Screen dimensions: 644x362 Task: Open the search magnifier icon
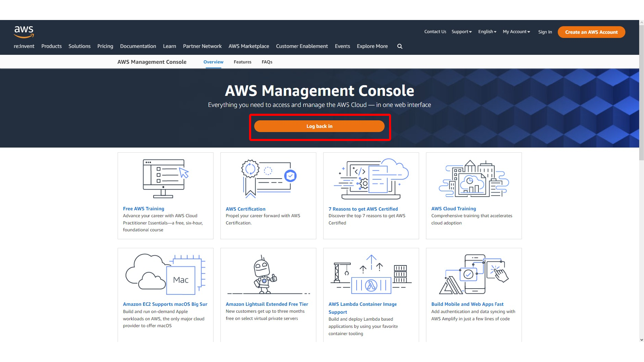pyautogui.click(x=400, y=46)
